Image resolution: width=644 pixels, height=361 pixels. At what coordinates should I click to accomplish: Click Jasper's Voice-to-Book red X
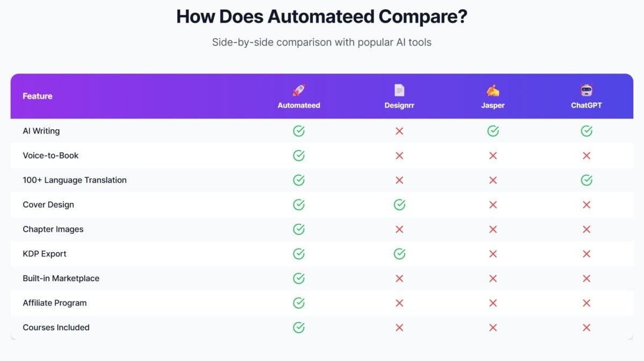tap(493, 156)
